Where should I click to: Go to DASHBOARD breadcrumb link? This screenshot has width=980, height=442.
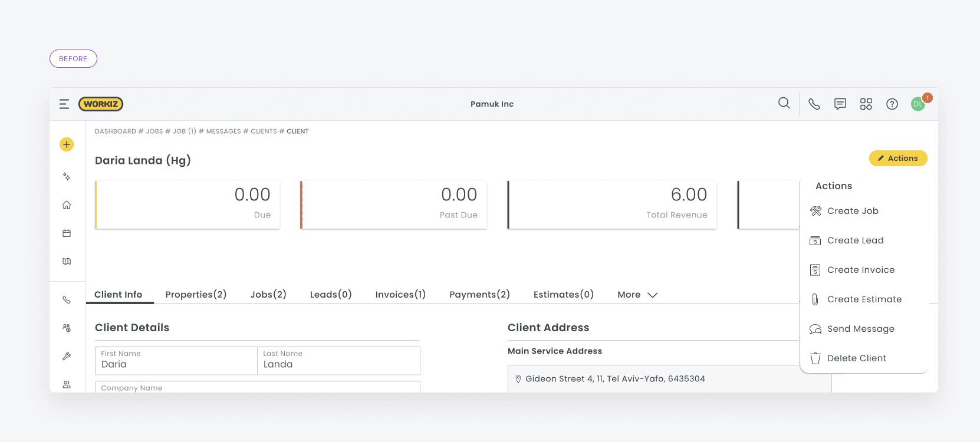tap(116, 131)
